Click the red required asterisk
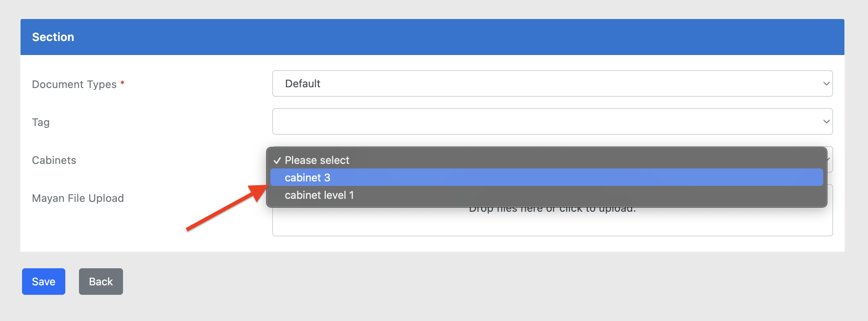The height and width of the screenshot is (321, 868). (x=122, y=83)
